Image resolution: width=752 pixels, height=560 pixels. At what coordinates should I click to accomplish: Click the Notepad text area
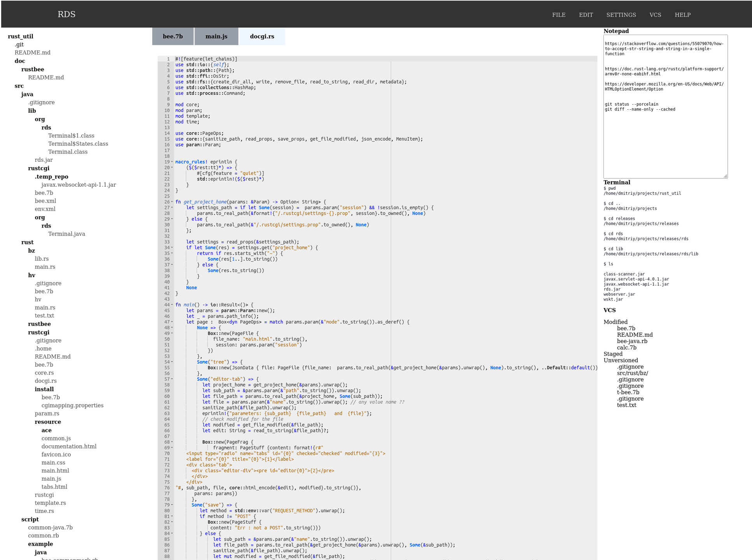pyautogui.click(x=665, y=144)
